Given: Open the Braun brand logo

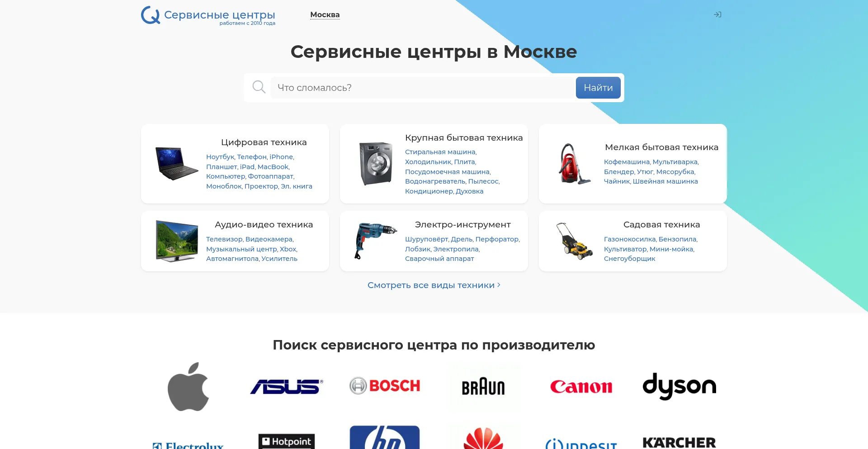Looking at the screenshot, I should 483,387.
